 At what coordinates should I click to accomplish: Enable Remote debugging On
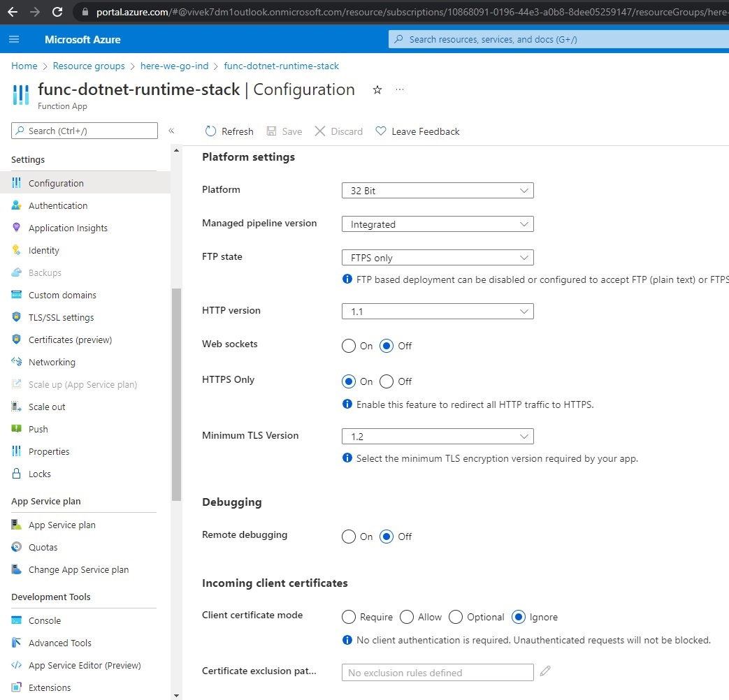point(348,537)
